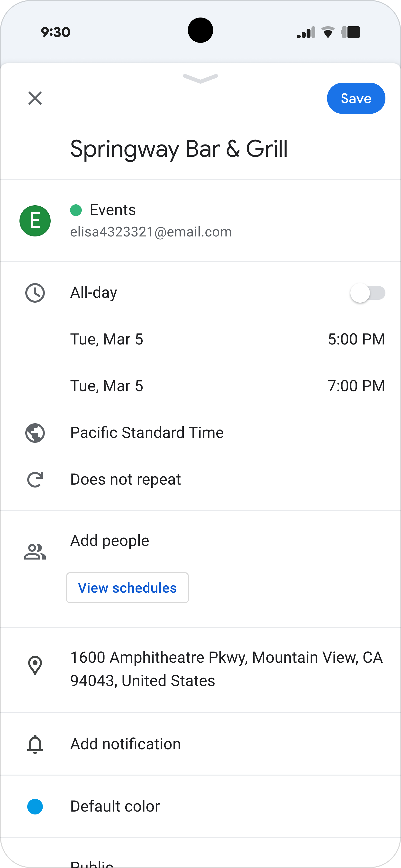The image size is (401, 868).
Task: Choose the blue Default color swatch
Action: 35,807
